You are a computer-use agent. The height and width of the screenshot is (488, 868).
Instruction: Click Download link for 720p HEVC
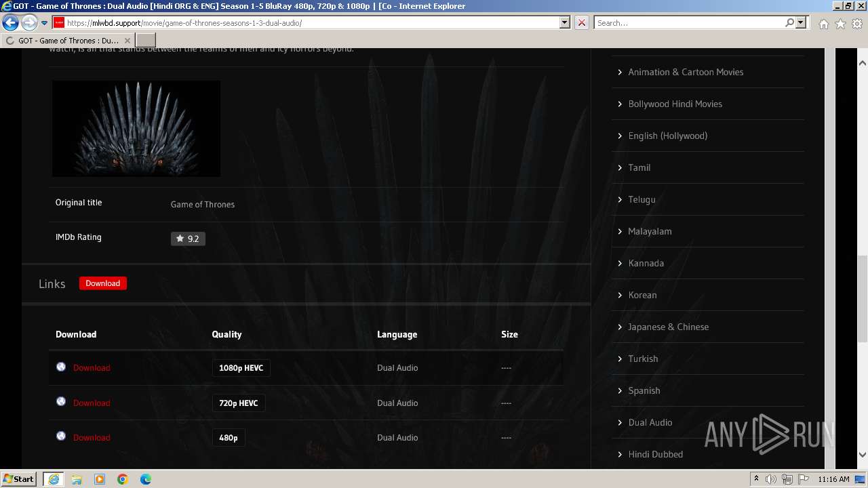click(92, 403)
